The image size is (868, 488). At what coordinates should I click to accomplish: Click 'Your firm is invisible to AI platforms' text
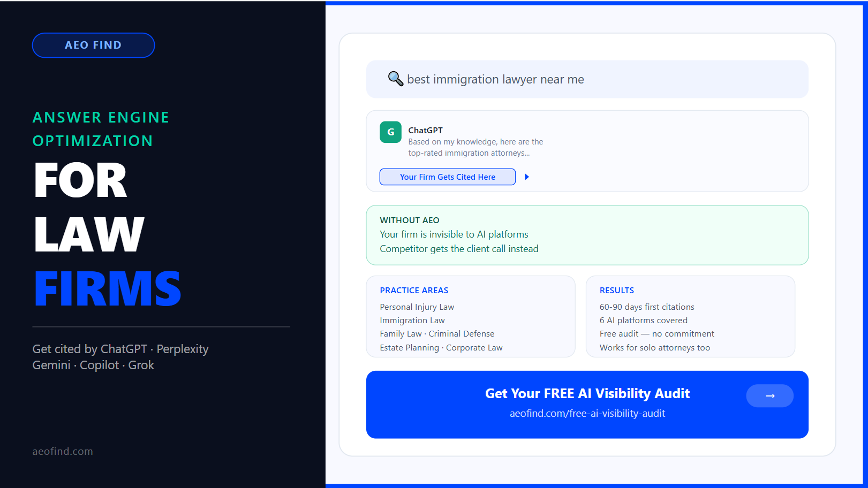tap(454, 234)
